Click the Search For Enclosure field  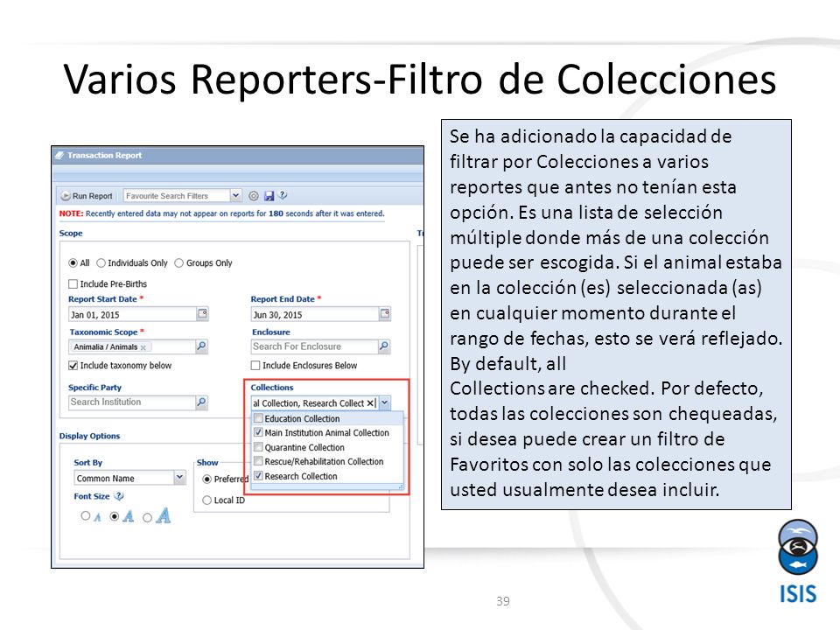315,346
